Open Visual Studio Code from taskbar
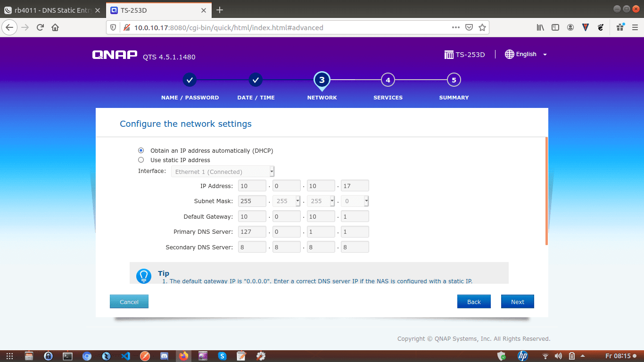This screenshot has height=362, width=644. [x=125, y=356]
